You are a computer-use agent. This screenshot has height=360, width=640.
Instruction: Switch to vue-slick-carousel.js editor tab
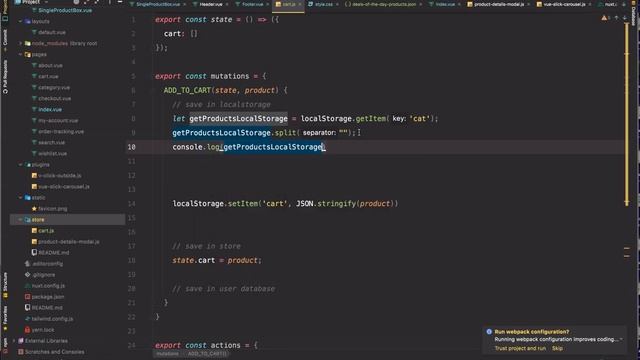coord(564,4)
